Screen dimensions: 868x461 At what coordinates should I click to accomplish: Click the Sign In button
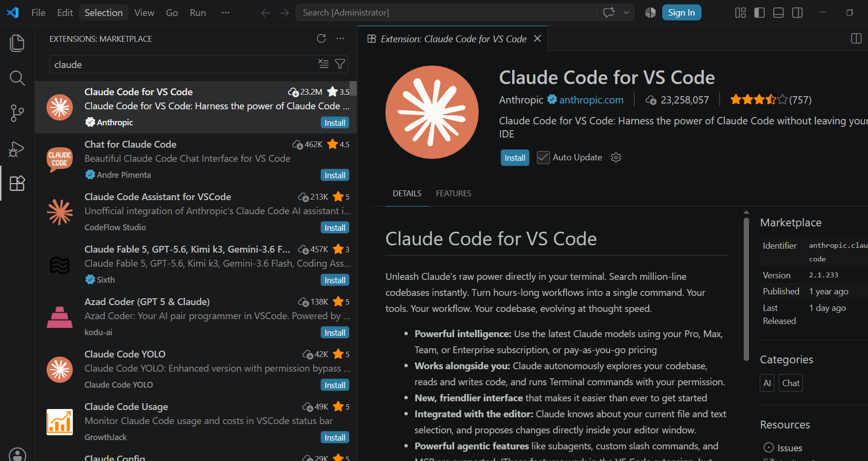click(681, 13)
